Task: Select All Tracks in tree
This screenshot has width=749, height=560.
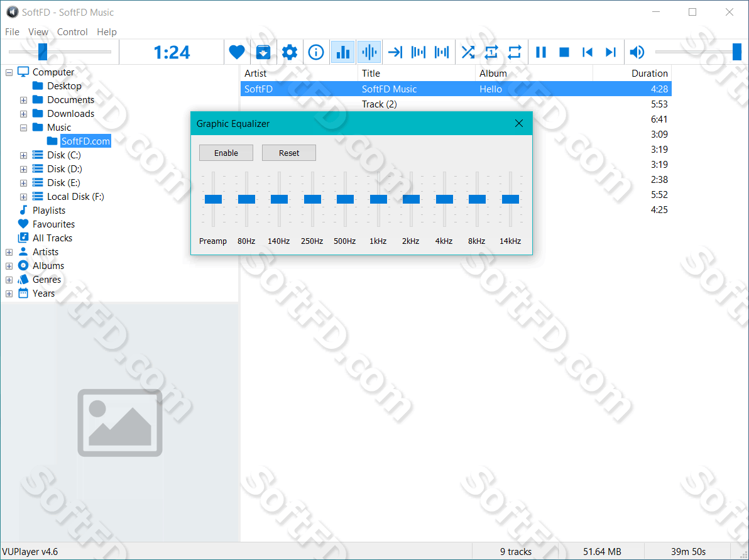Action: click(x=52, y=238)
